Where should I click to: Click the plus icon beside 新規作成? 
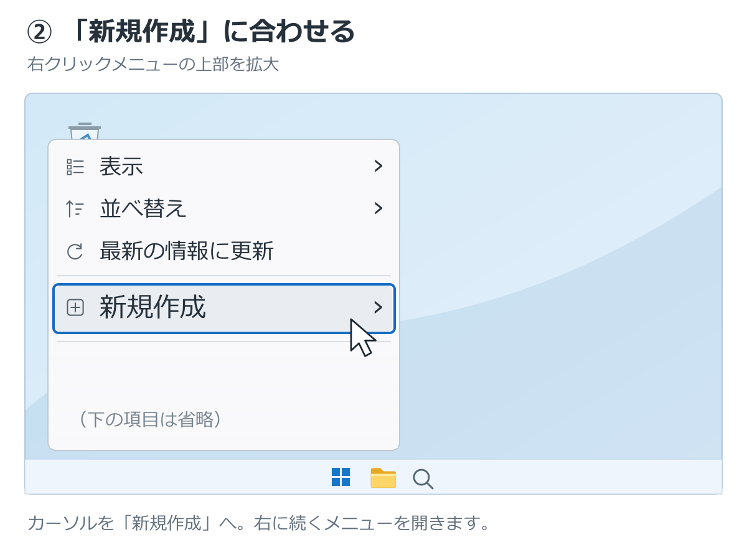[x=75, y=307]
